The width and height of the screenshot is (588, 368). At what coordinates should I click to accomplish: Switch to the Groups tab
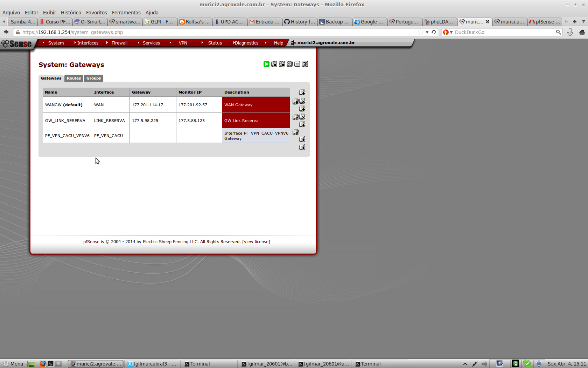(x=93, y=78)
